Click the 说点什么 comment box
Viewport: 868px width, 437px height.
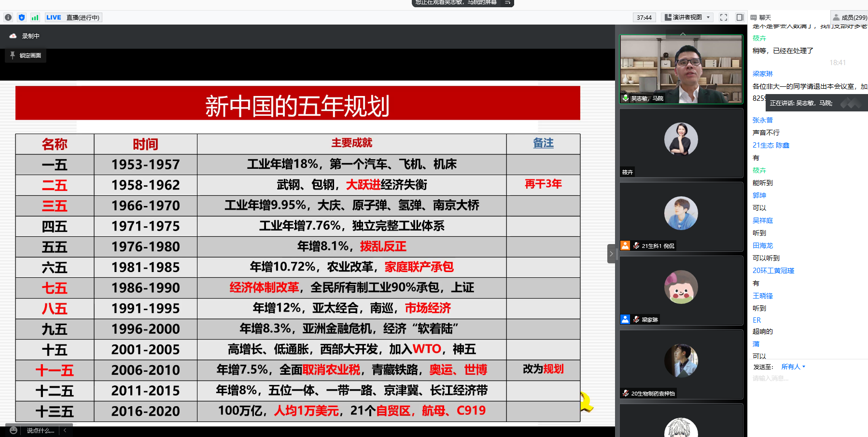(41, 431)
